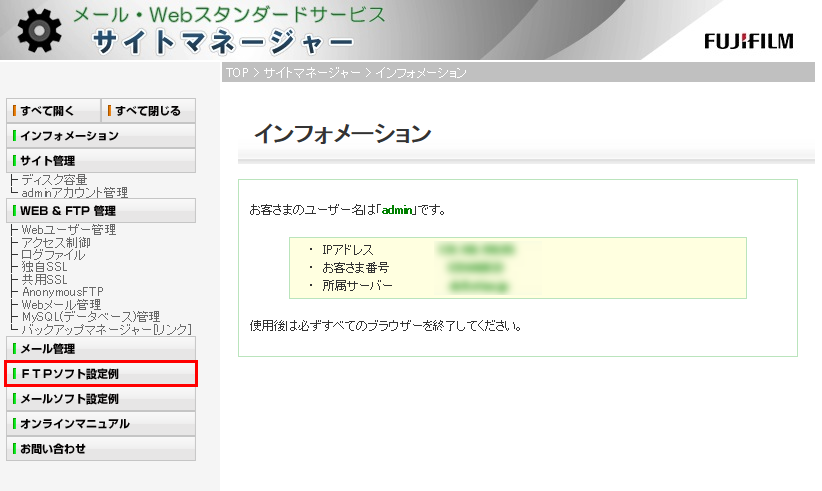Select adminアカウント管理 in the sidebar
Viewport: 822px width, 491px height.
74,192
